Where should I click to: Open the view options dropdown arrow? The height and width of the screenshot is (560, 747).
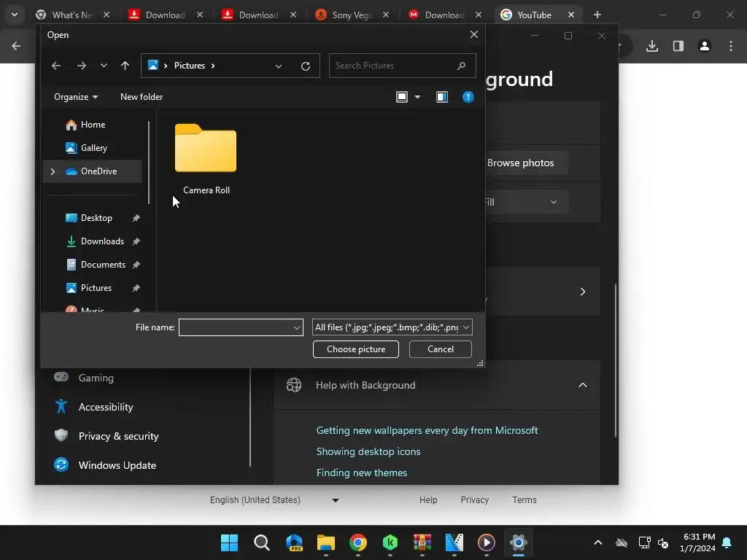tap(417, 97)
